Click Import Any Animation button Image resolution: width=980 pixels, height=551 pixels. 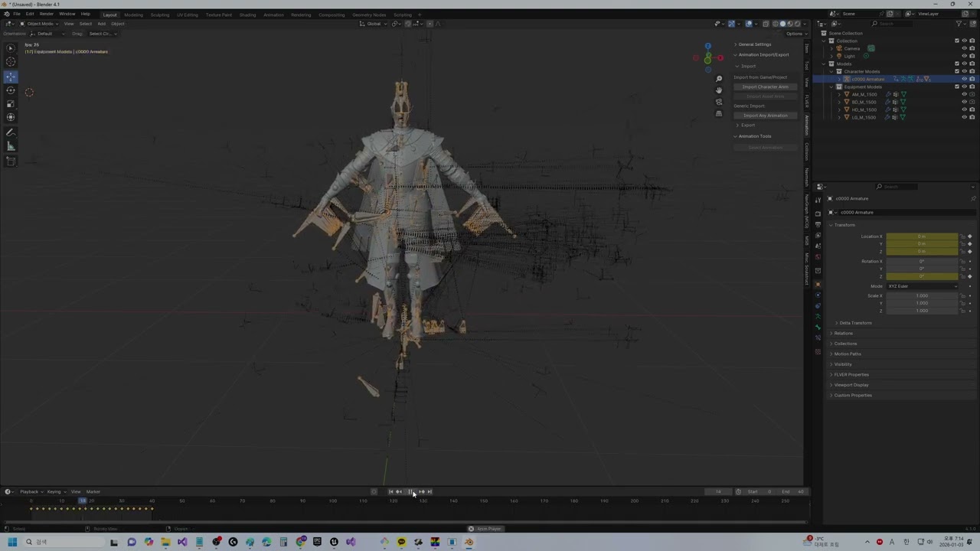point(765,116)
